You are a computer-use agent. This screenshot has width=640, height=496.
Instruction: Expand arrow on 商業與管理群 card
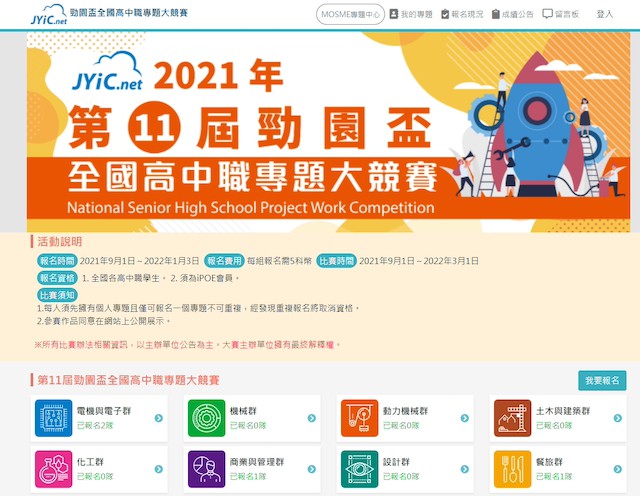[x=312, y=469]
